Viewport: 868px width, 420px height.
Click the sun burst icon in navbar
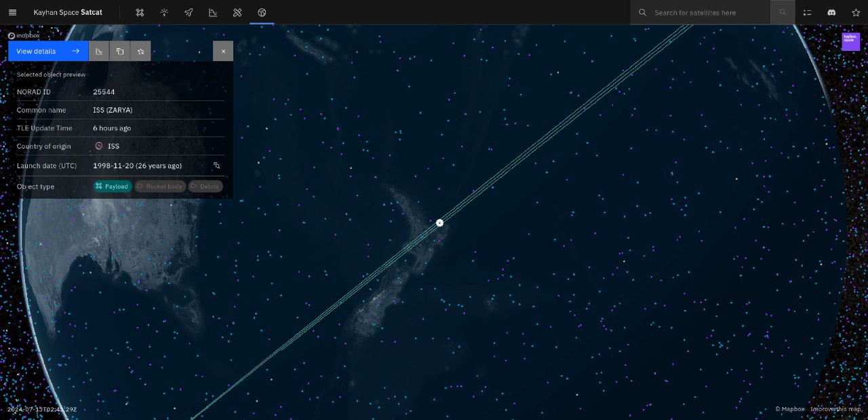[164, 12]
